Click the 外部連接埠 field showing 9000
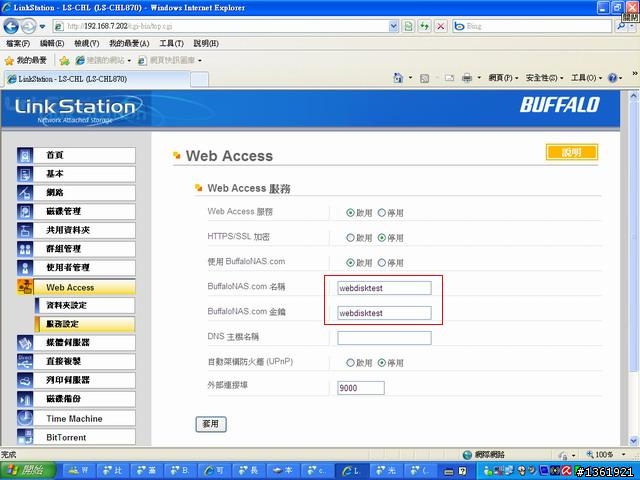Screen dimensions: 640x480 point(361,388)
